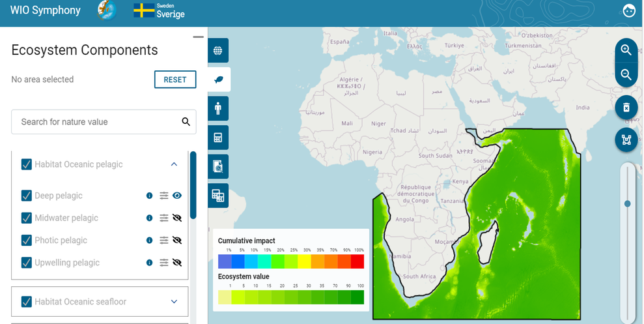Screen dimensions: 644x324
Task: Expand the Habitat Oceanic seafloor group
Action: (174, 301)
